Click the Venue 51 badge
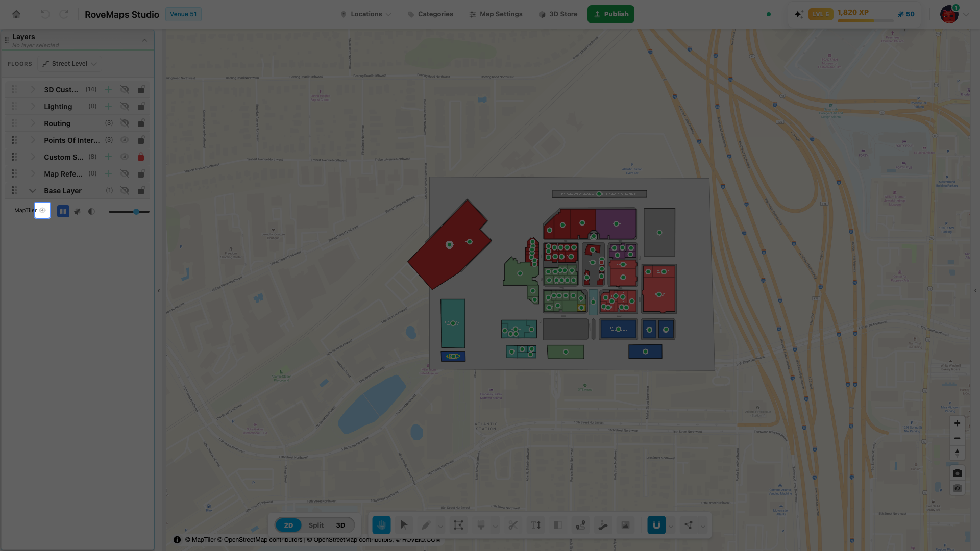The image size is (980, 551). point(183,14)
